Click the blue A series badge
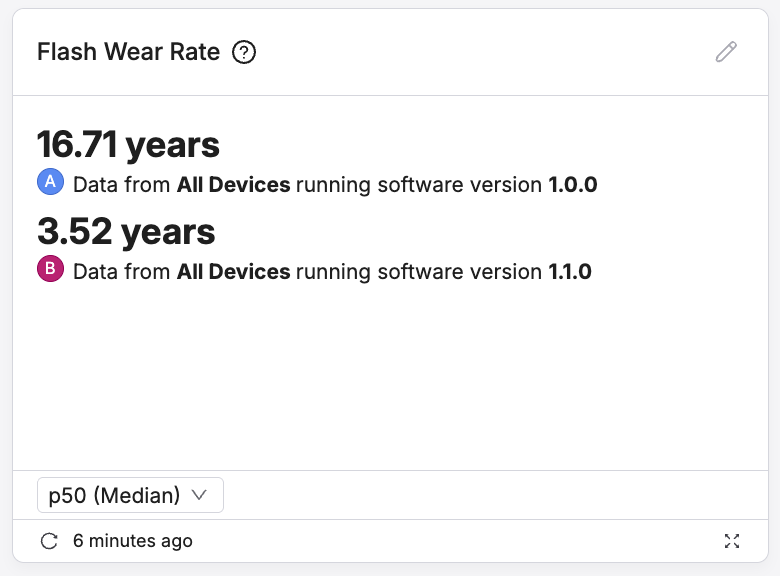Screen dimensions: 780x576 click(50, 183)
